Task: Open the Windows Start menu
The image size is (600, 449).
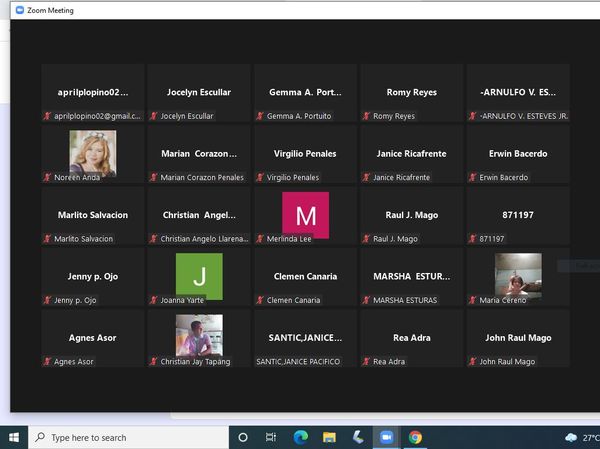Action: (x=14, y=437)
